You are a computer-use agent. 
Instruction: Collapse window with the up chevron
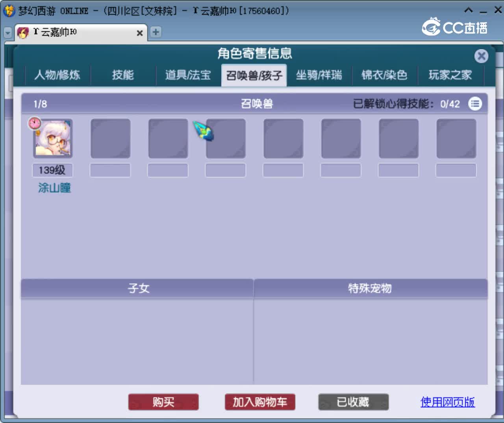click(468, 10)
